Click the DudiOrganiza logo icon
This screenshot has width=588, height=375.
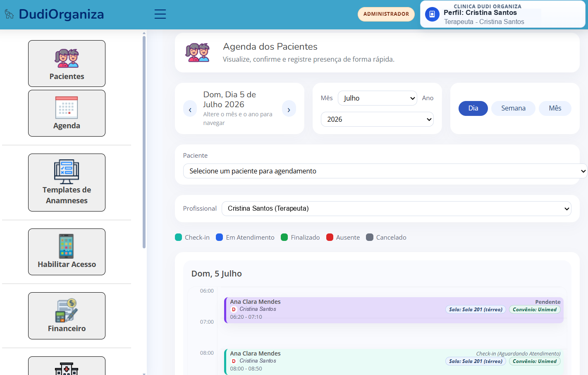9,14
